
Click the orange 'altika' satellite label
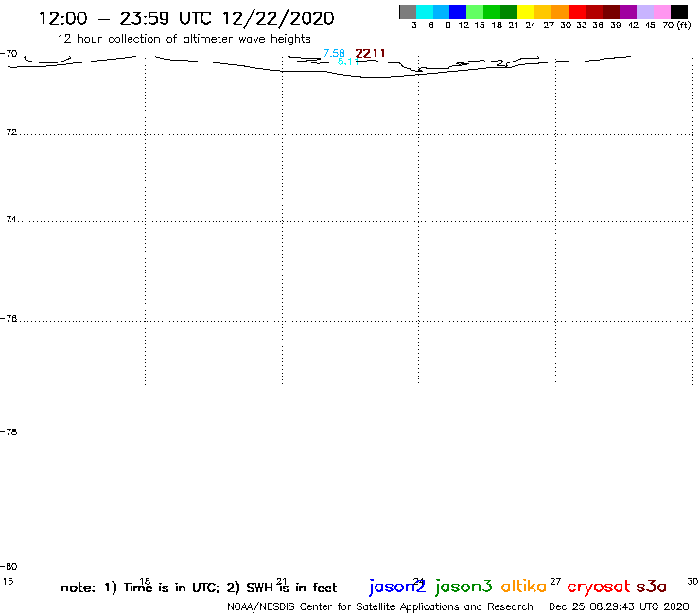click(x=524, y=587)
